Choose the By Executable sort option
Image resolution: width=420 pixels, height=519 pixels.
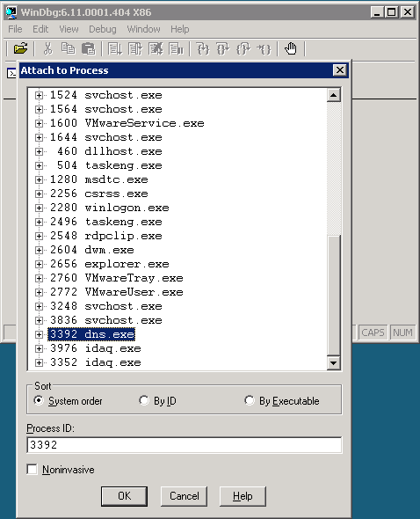[x=250, y=400]
